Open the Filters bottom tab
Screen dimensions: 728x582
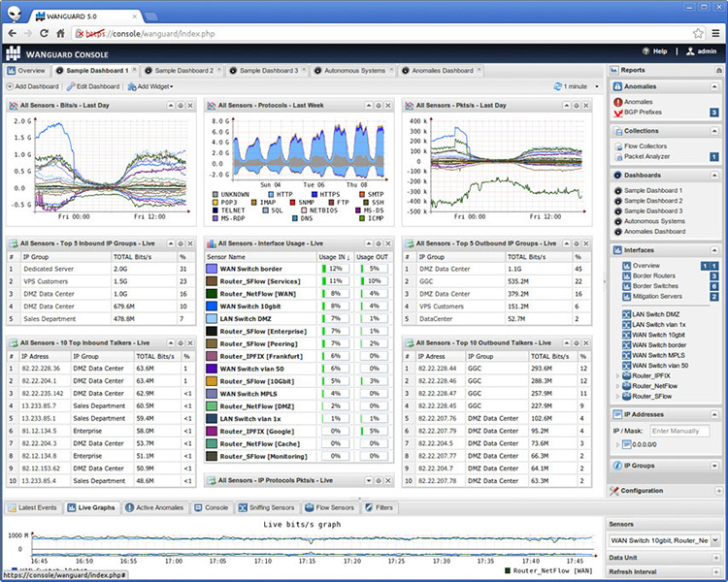coord(379,507)
